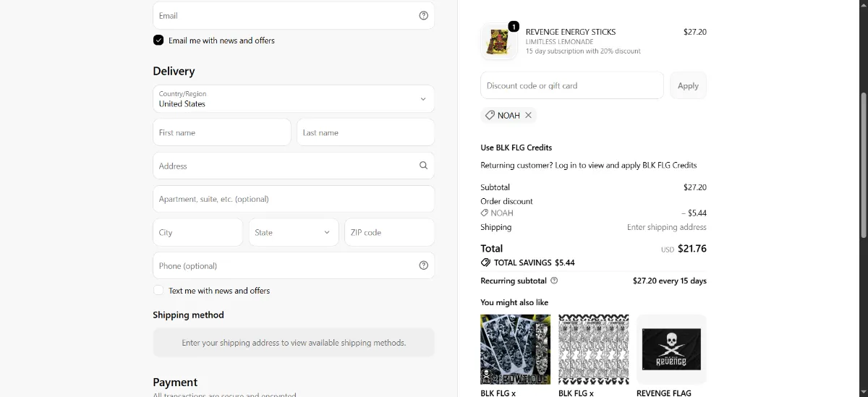Click the City input field
Screen dimensions: 868x397
tap(198, 232)
